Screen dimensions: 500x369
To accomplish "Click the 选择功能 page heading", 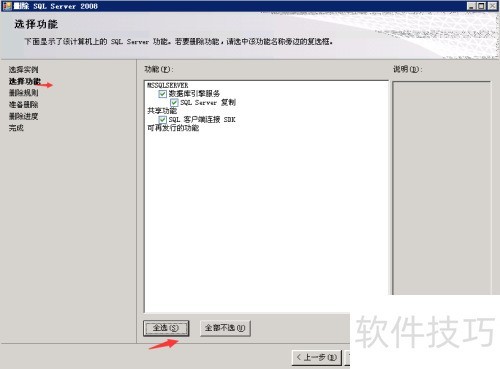I will pos(36,24).
